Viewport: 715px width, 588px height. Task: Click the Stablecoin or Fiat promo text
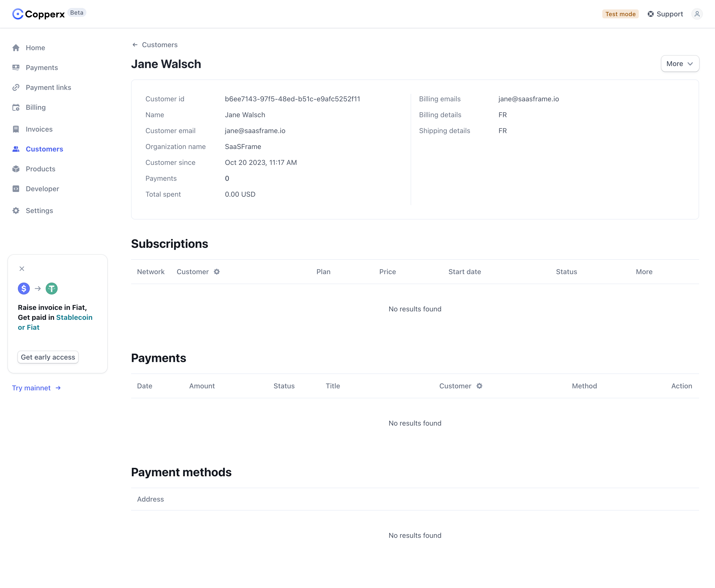55,322
